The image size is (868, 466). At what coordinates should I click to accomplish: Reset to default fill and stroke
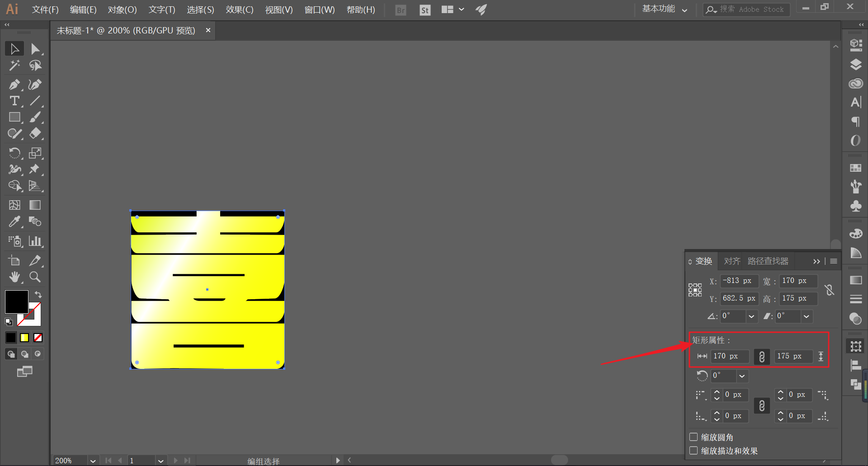(9, 322)
